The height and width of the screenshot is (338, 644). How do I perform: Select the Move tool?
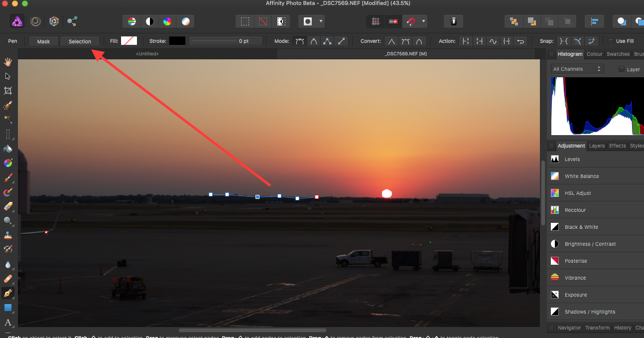click(7, 76)
